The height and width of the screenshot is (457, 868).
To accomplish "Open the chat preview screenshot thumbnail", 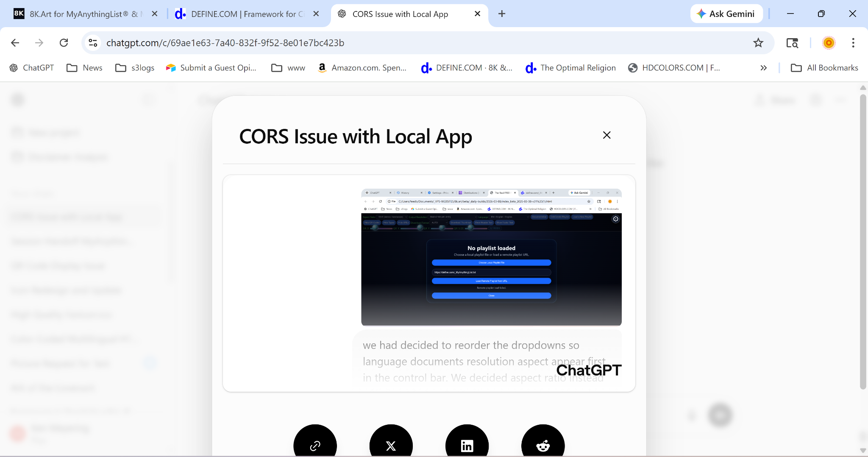I will pos(491,257).
